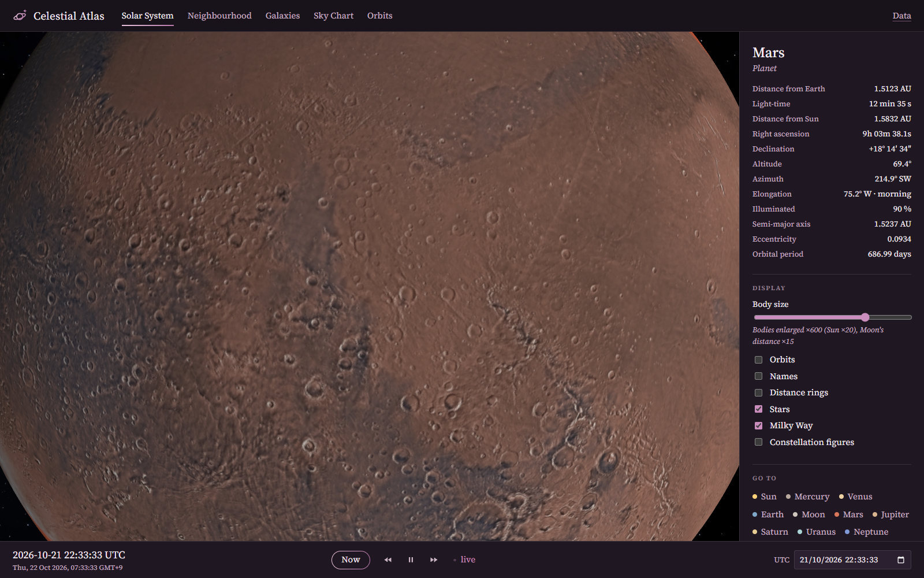
Task: Open the calendar picker icon in date field
Action: (900, 560)
